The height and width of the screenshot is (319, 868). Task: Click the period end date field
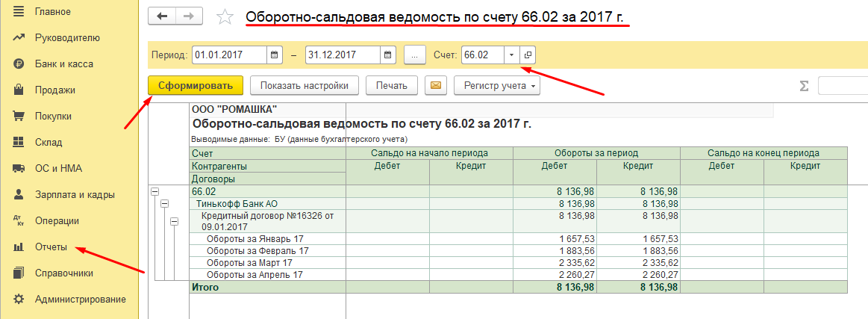(x=343, y=55)
